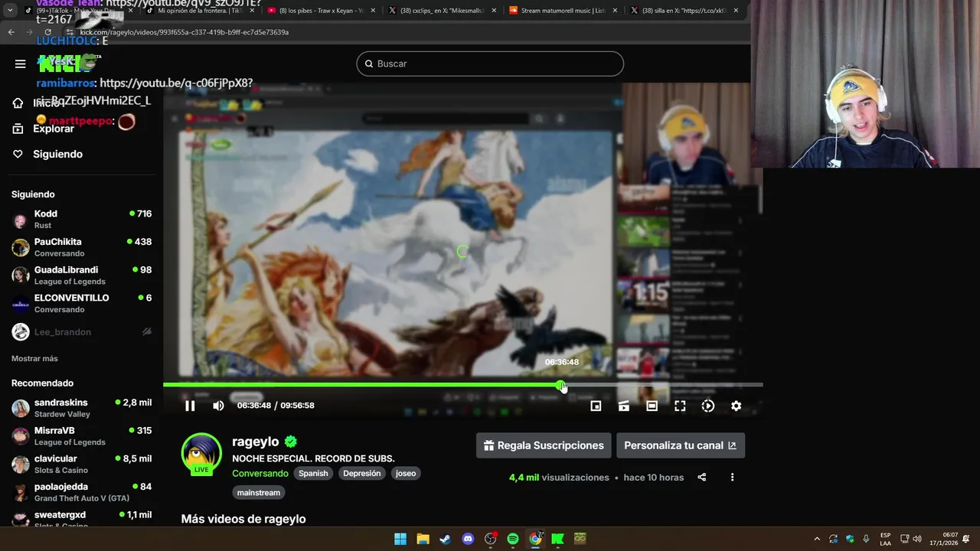This screenshot has height=551, width=980.
Task: Open Discord from the taskbar
Action: (x=468, y=539)
